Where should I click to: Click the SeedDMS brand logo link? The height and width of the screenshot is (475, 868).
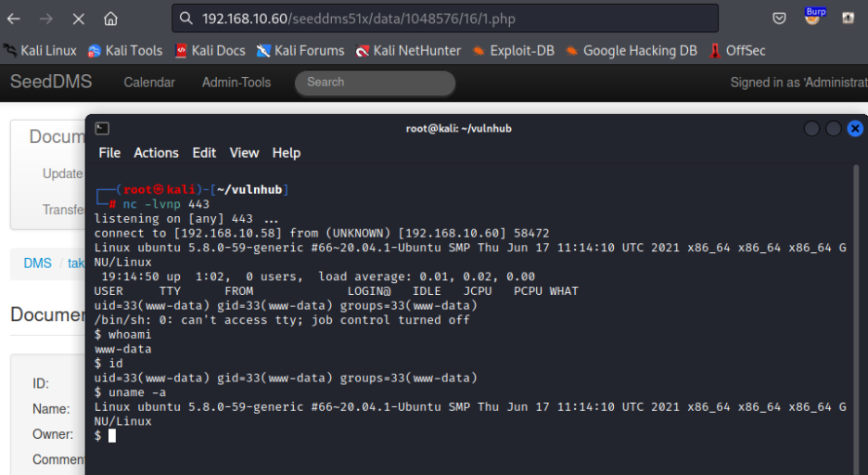(51, 82)
